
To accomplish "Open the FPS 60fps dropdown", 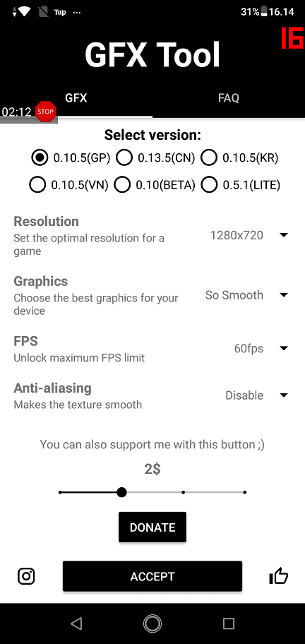I will [261, 348].
